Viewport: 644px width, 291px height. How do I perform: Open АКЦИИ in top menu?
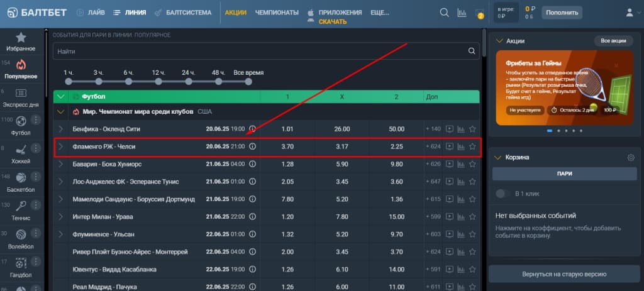[236, 13]
